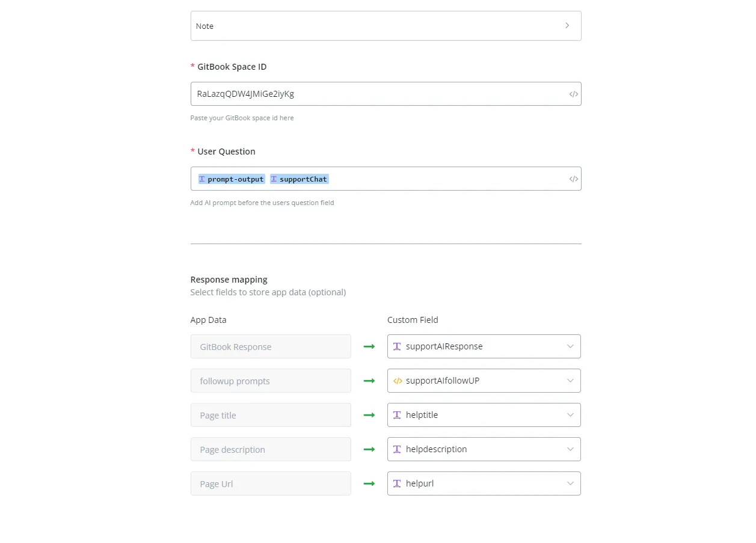This screenshot has width=756, height=543.
Task: Open the supportAIResponse custom field dropdown
Action: click(x=484, y=346)
